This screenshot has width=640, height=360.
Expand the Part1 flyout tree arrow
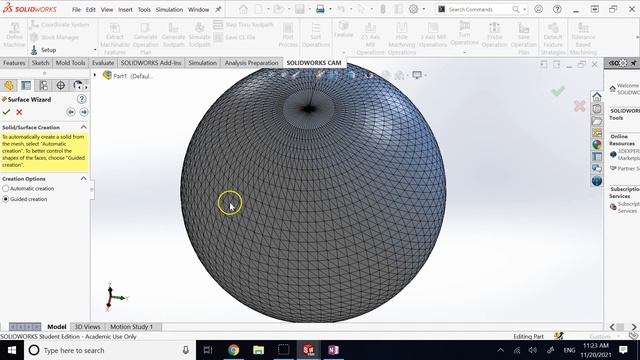[95, 75]
